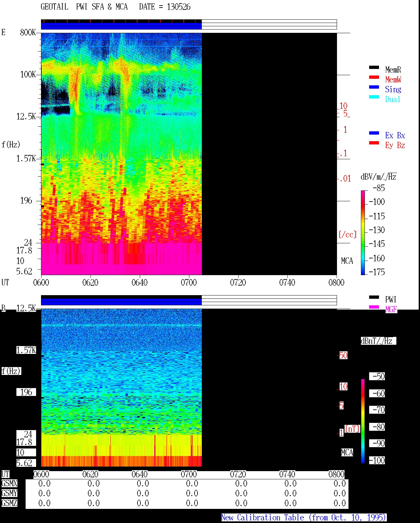Click the "1.57K" label on the E panel
Viewport: 420px width, 523px height.
point(26,159)
